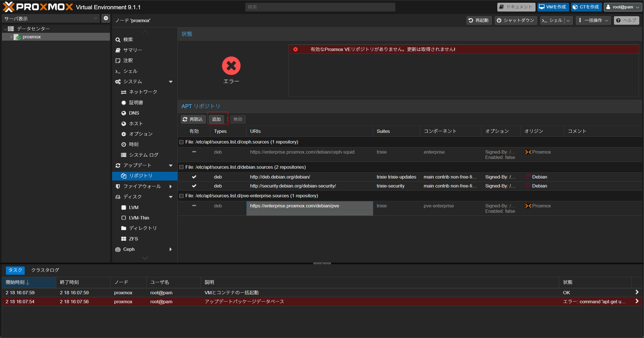
Task: Collapse the ceph.sources file group
Action: (181, 142)
